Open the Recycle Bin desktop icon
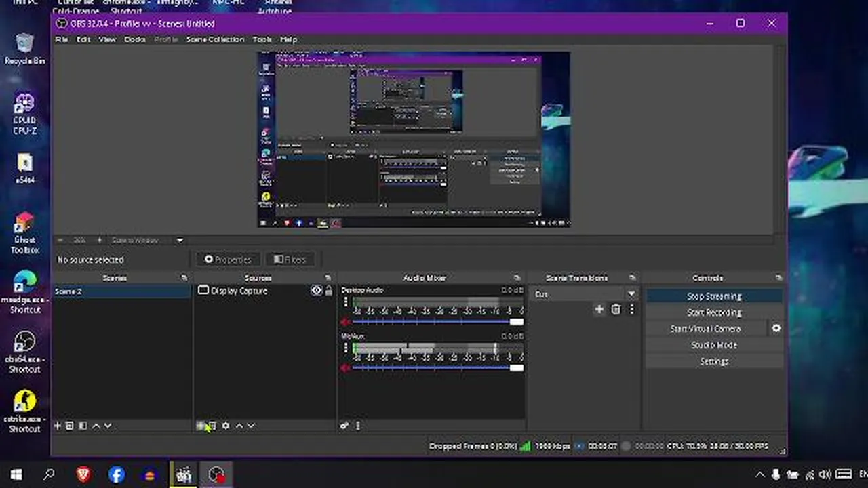868x488 pixels. (x=24, y=48)
